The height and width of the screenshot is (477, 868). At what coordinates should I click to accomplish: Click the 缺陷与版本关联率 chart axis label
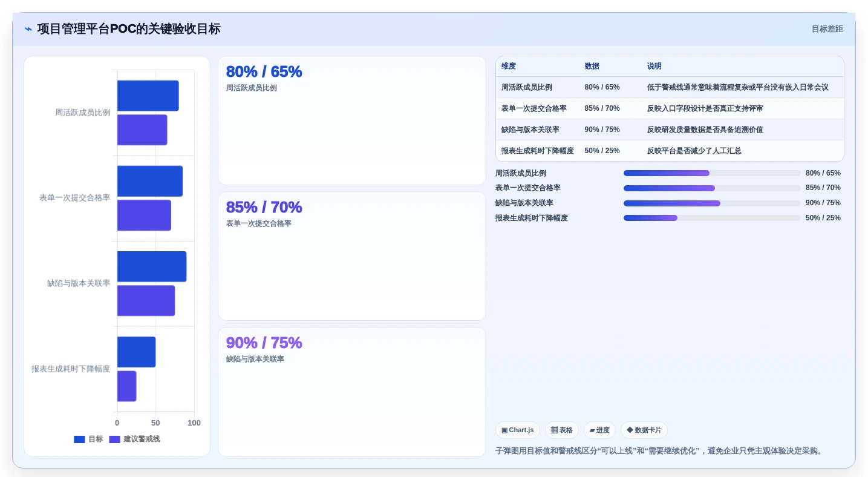(x=79, y=283)
